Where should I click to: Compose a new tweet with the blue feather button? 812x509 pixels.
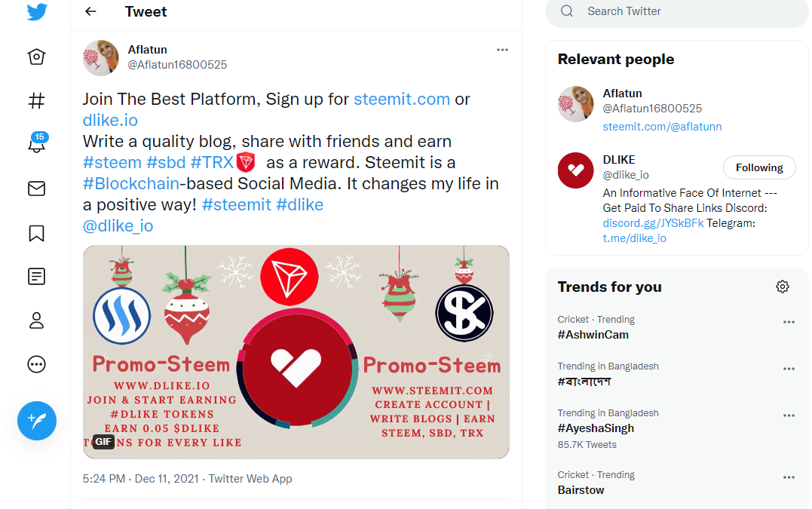[x=37, y=421]
